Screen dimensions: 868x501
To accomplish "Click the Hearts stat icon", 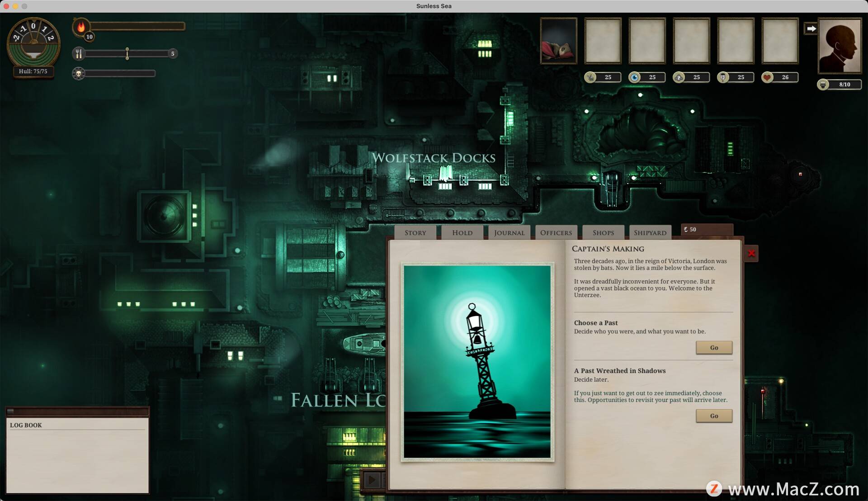I will point(767,77).
